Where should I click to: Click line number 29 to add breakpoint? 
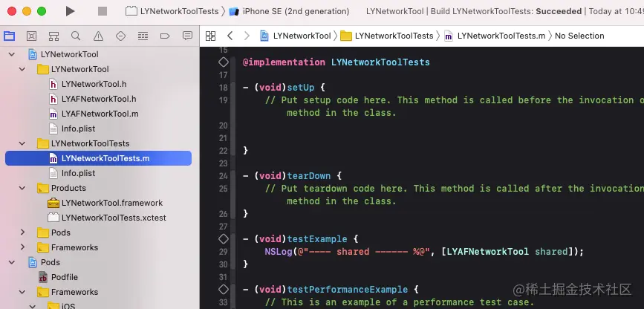(x=223, y=252)
